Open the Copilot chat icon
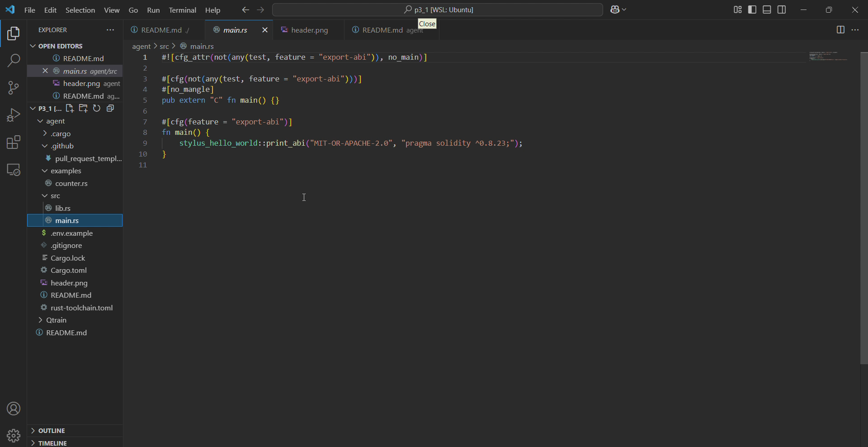This screenshot has width=868, height=447. 615,10
